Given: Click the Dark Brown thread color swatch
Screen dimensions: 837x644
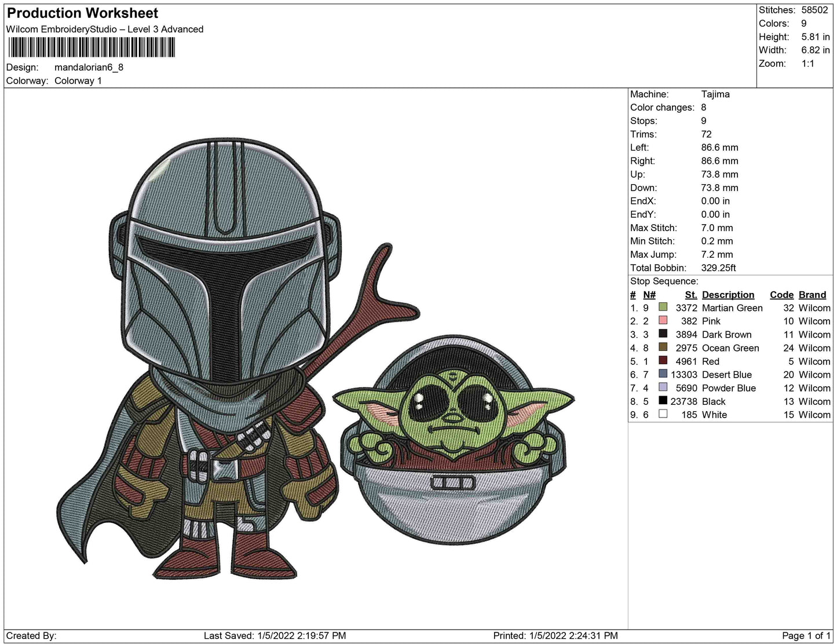Looking at the screenshot, I should point(663,334).
